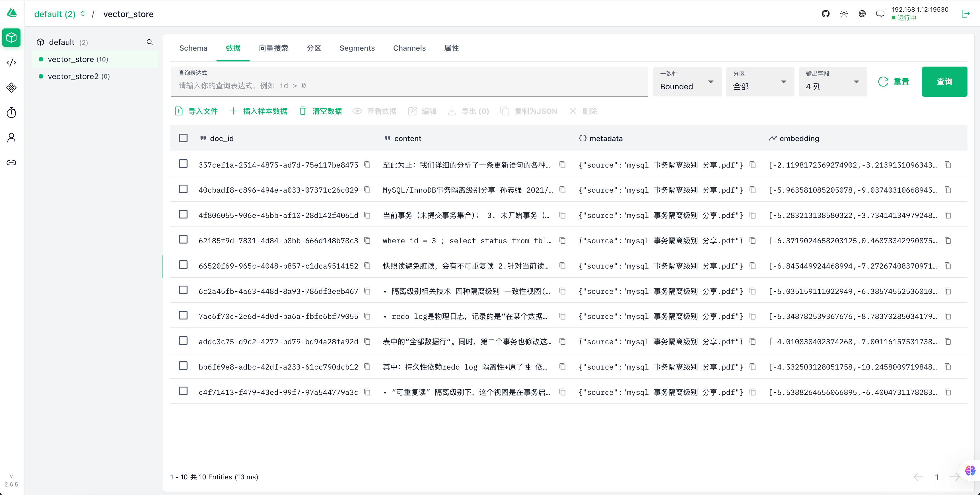Open the GitHub icon link
This screenshot has width=980, height=495.
pos(825,14)
